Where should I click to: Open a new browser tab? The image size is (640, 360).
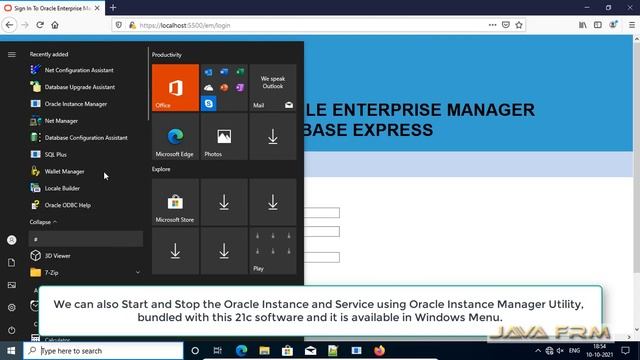113,8
